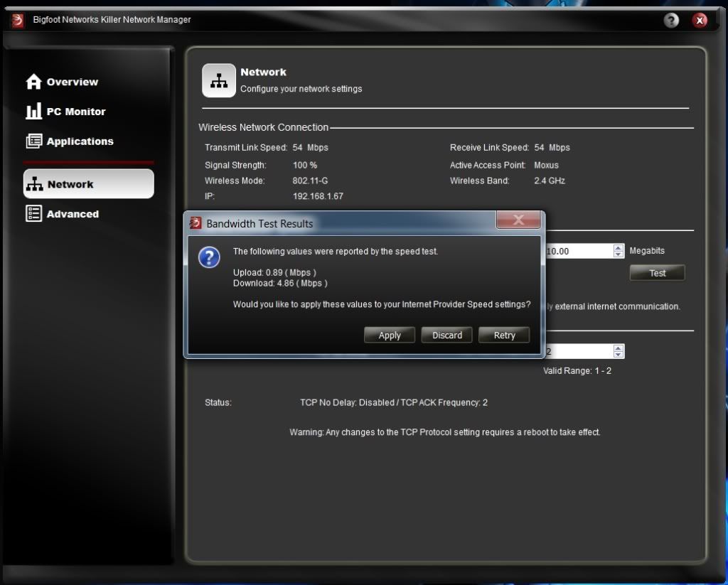Image resolution: width=728 pixels, height=585 pixels.
Task: Click the Signal Strength 100 % value
Action: click(305, 166)
